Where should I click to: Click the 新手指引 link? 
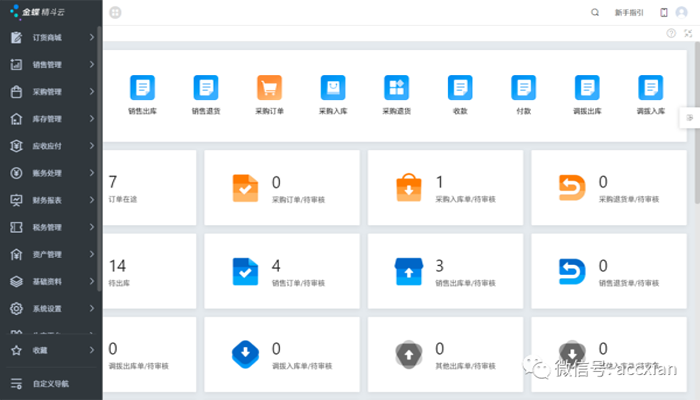click(629, 12)
